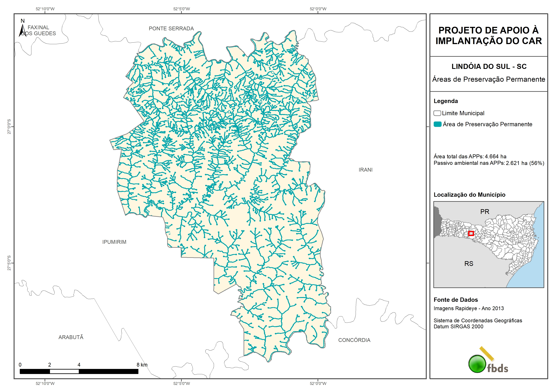Viewport: 555px width, 392px height.
Task: Click the green fbds logo
Action: [477, 364]
